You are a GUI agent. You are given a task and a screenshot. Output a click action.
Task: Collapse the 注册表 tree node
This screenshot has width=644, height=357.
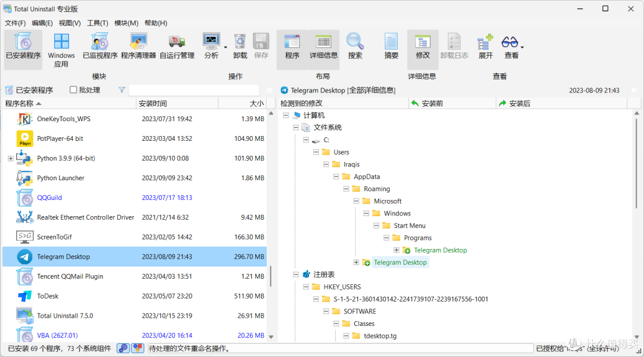point(296,275)
